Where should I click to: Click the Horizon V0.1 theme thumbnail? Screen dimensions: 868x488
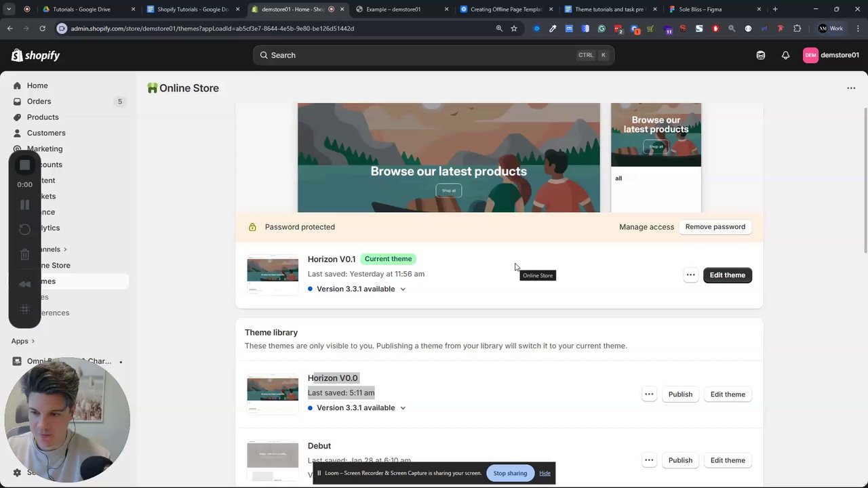[273, 274]
